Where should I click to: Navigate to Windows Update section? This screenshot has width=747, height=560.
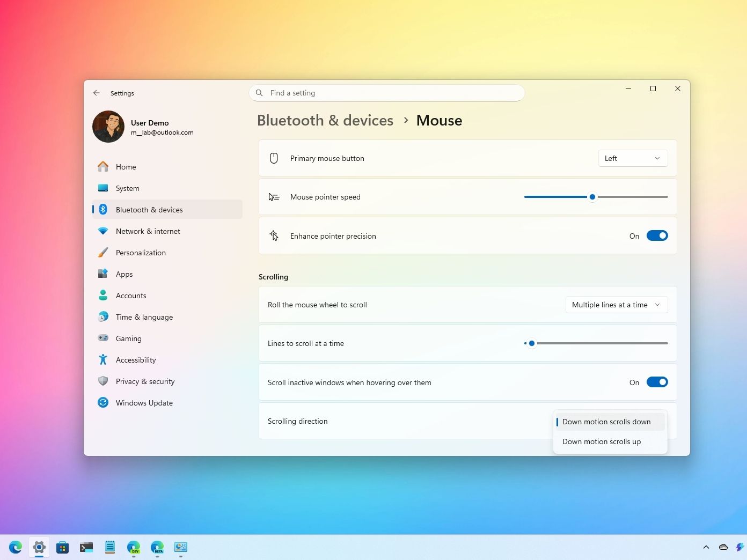(x=144, y=403)
